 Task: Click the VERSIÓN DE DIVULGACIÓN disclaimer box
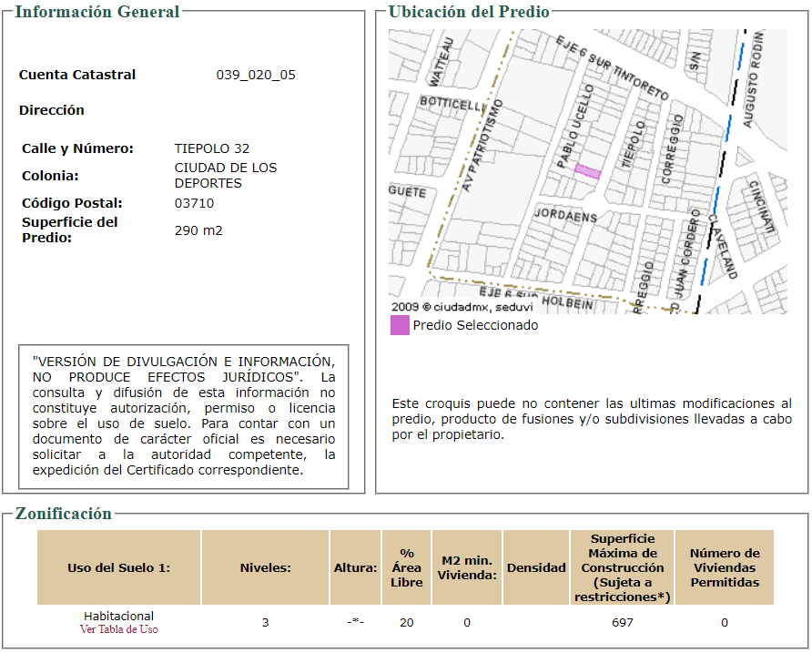point(184,416)
